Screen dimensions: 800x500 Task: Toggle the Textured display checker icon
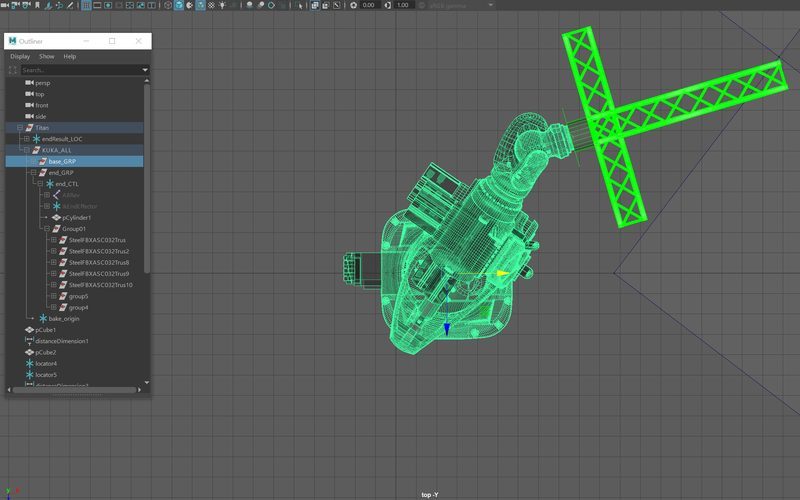click(211, 5)
